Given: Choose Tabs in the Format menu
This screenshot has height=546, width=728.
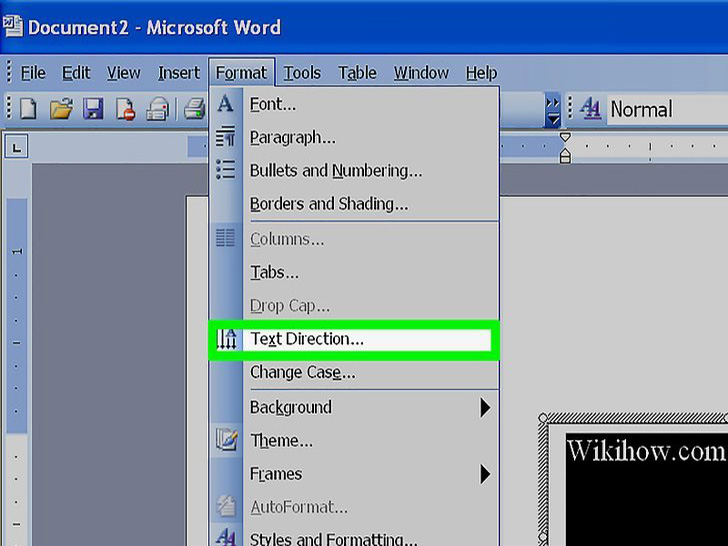Looking at the screenshot, I should 354,273.
